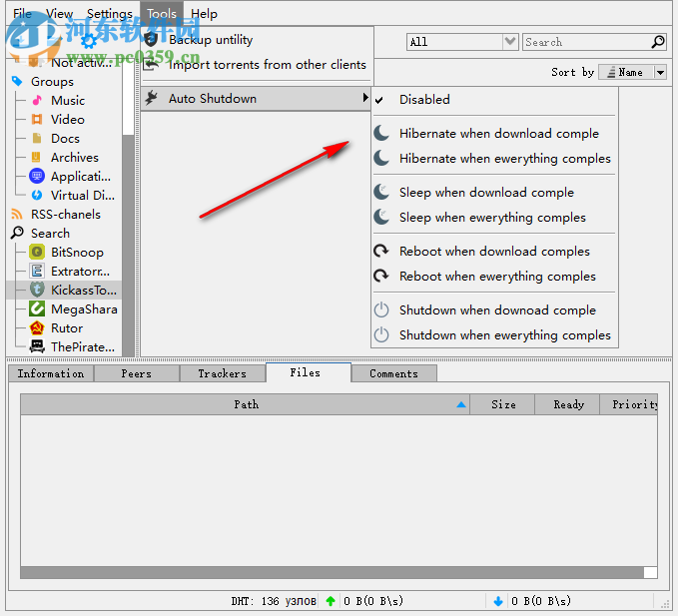Choose Sleep when download comple
The width and height of the screenshot is (678, 616).
(494, 192)
